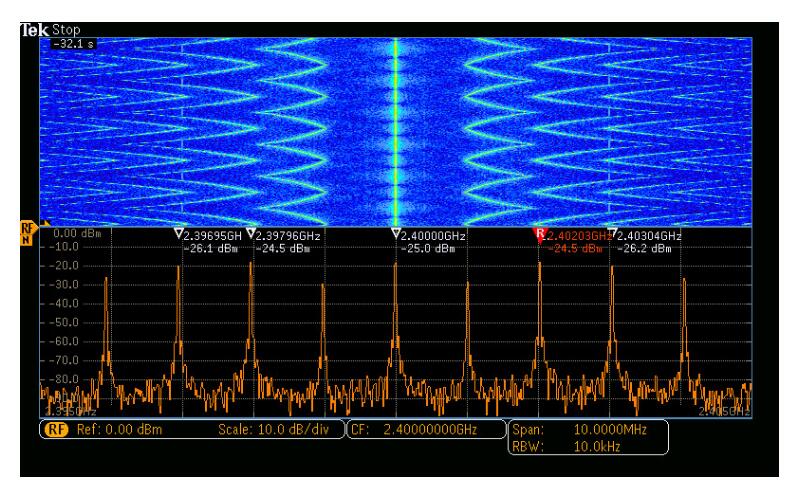
Task: Click the red 2.40203GHz reference readout
Action: click(x=579, y=236)
